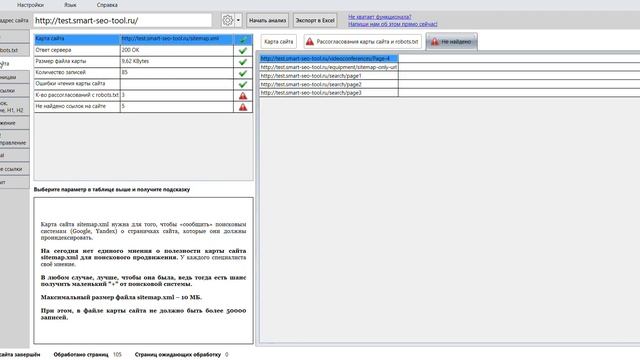Select the Размер файла карты row label
The width and height of the screenshot is (640, 360).
77,61
